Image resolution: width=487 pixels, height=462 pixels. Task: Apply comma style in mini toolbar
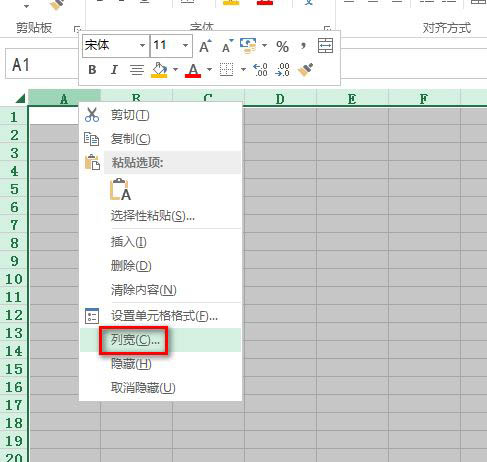303,46
